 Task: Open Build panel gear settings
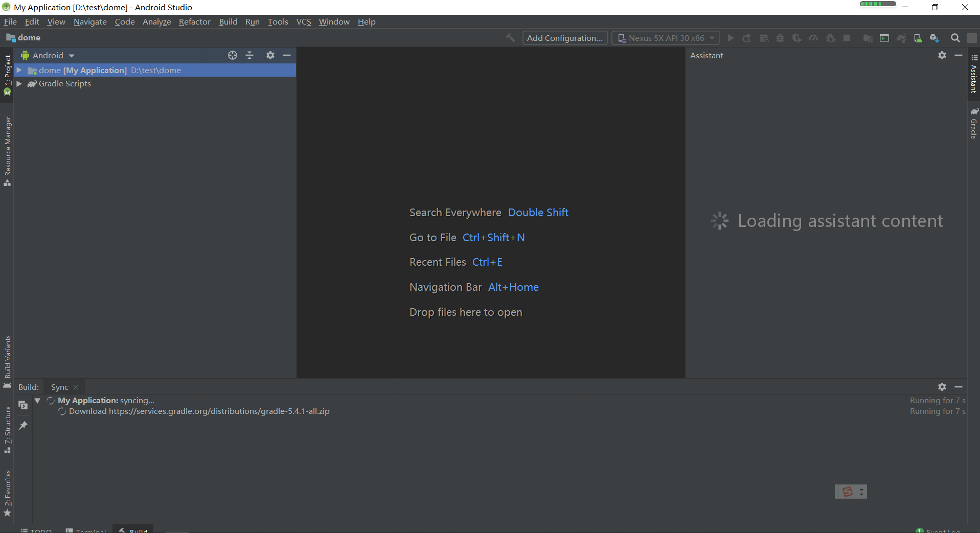point(942,387)
